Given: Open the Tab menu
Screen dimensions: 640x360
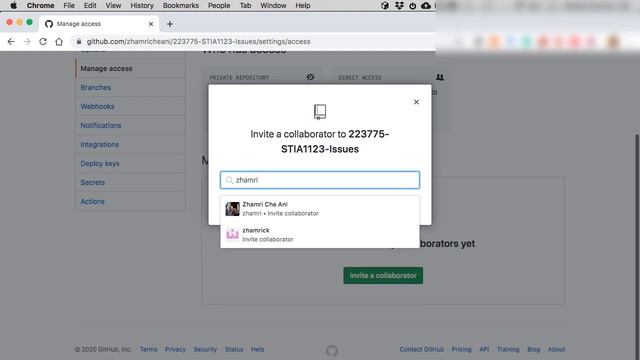Looking at the screenshot, I should pyautogui.click(x=245, y=6).
